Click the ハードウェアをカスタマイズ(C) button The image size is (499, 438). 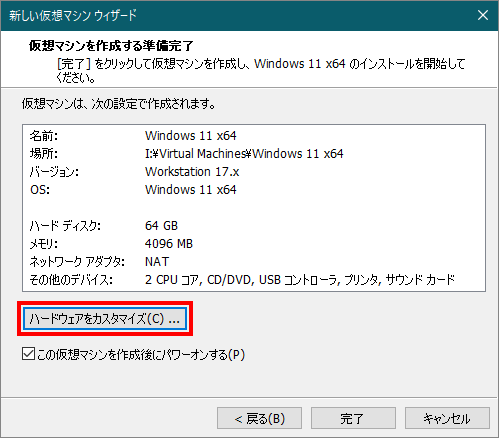105,319
